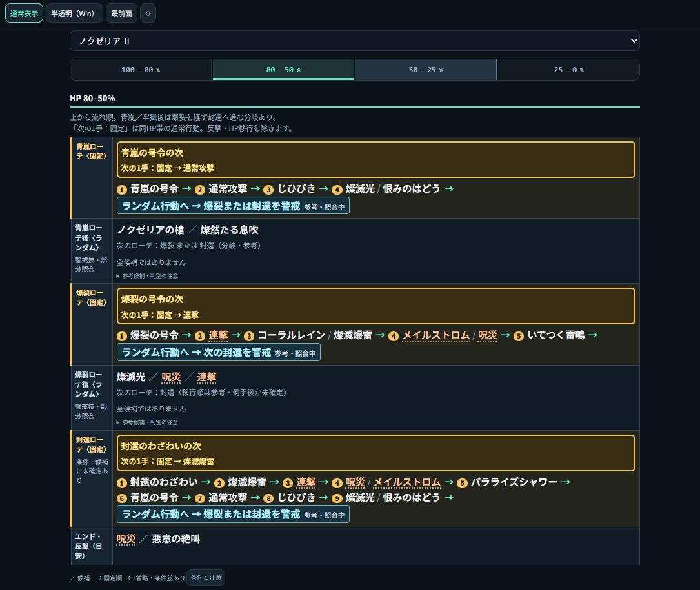Click 封還のわざわい step 1 text

[x=164, y=482]
